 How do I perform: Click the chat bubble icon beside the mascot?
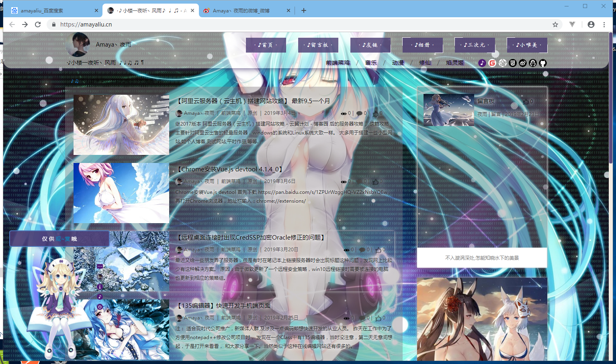100,266
